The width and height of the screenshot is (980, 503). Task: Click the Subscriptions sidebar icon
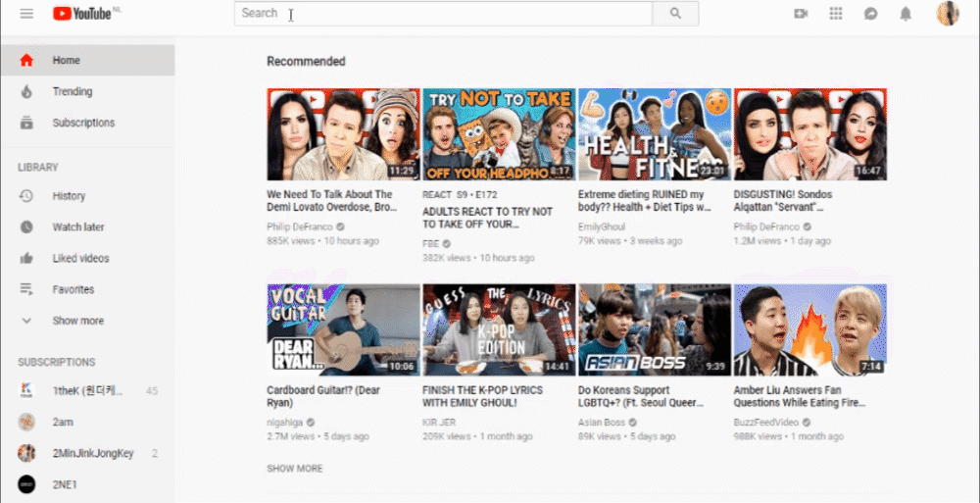(26, 123)
